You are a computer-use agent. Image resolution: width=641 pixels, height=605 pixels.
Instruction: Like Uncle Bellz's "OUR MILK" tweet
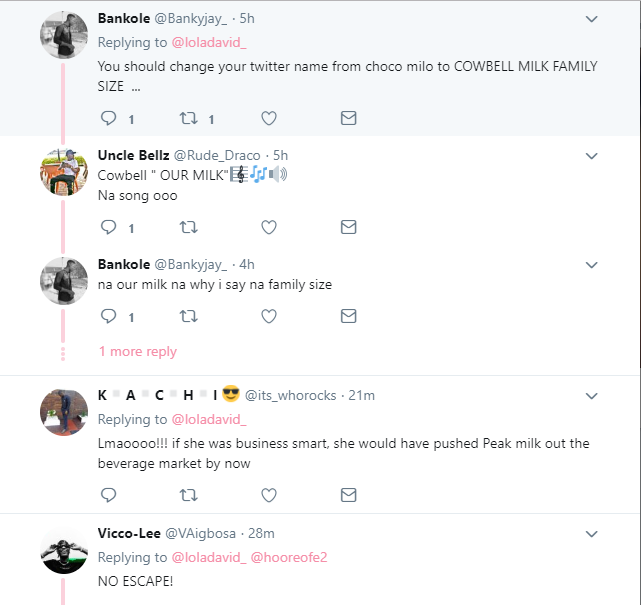click(x=268, y=228)
